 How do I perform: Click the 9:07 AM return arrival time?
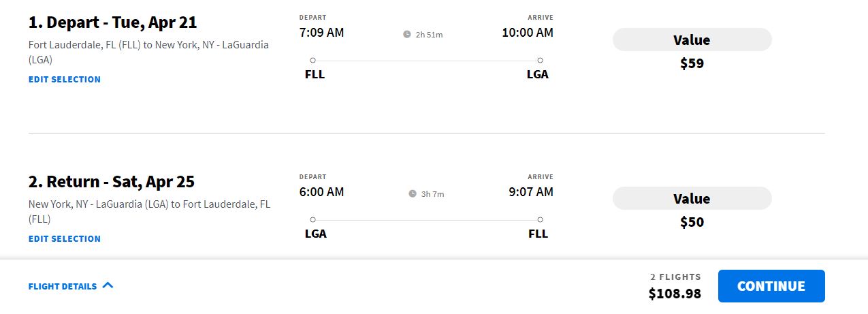pos(531,192)
